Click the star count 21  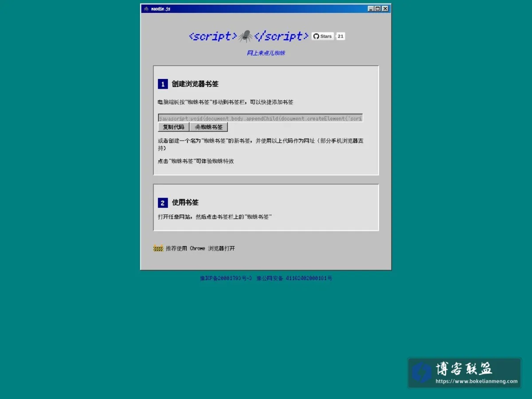click(x=340, y=36)
